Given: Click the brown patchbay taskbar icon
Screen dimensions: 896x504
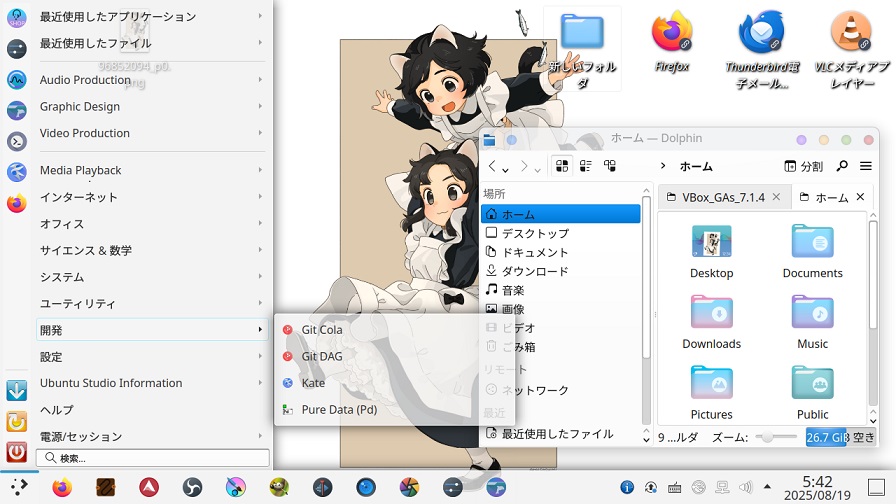Looking at the screenshot, I should [105, 487].
